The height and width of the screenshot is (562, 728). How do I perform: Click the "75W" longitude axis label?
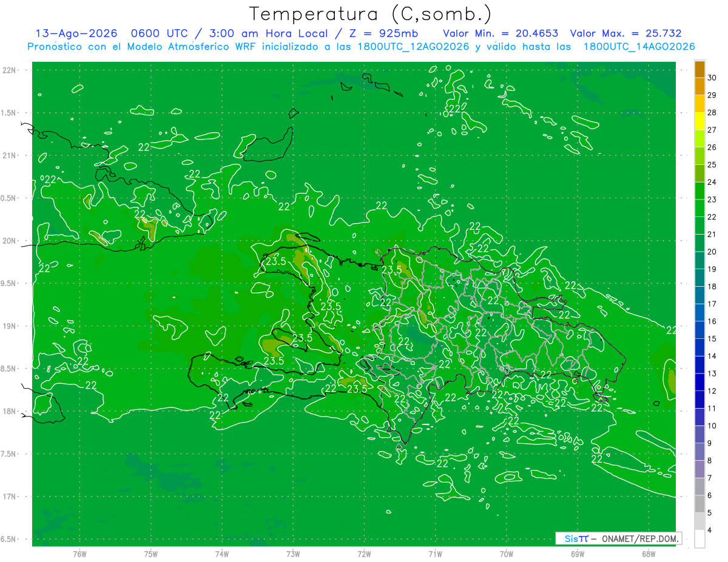point(151,554)
